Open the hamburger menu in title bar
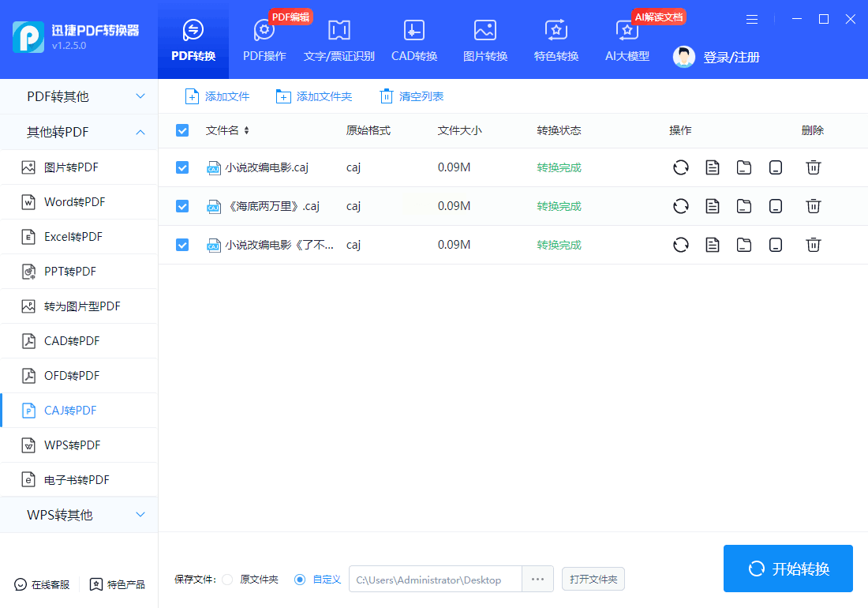 click(752, 19)
